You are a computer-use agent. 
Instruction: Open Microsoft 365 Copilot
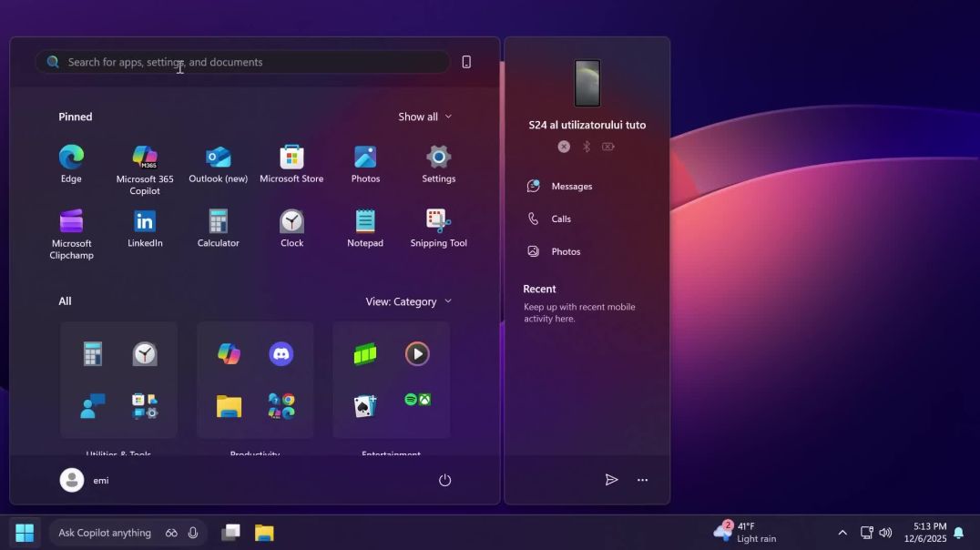point(144,155)
